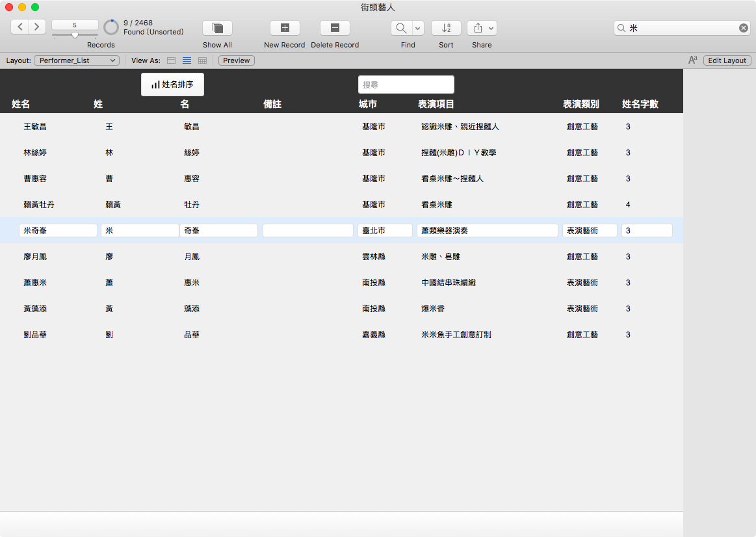This screenshot has height=537, width=756.
Task: Click the 姓名排序 sort button
Action: coord(173,85)
